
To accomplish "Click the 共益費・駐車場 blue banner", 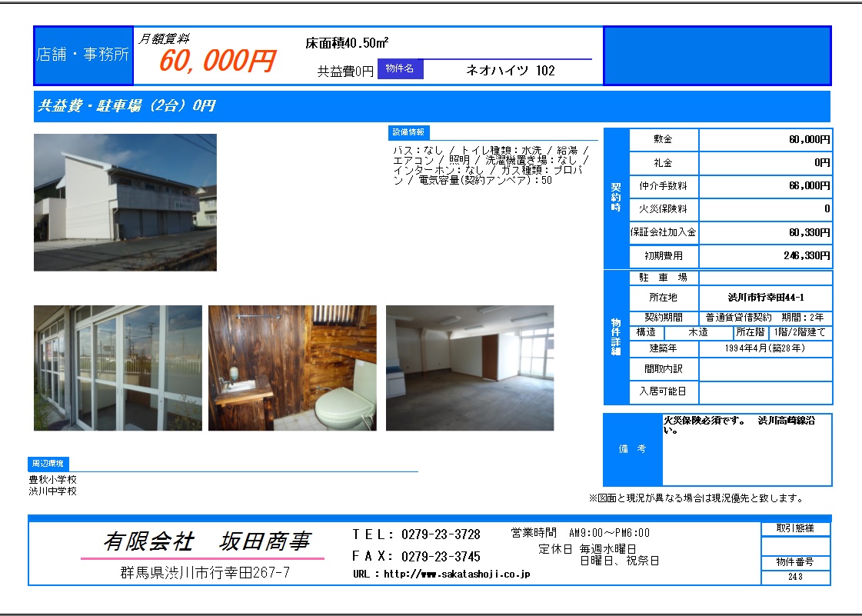I will click(x=432, y=106).
